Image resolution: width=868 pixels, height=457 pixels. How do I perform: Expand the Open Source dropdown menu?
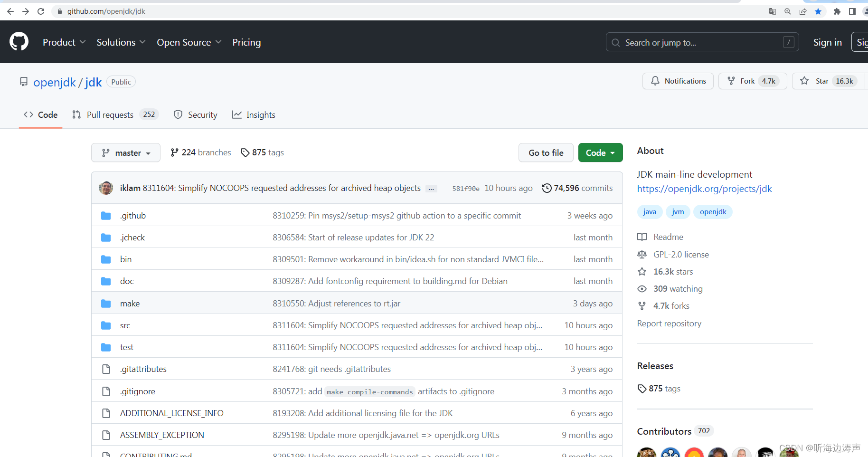click(189, 42)
